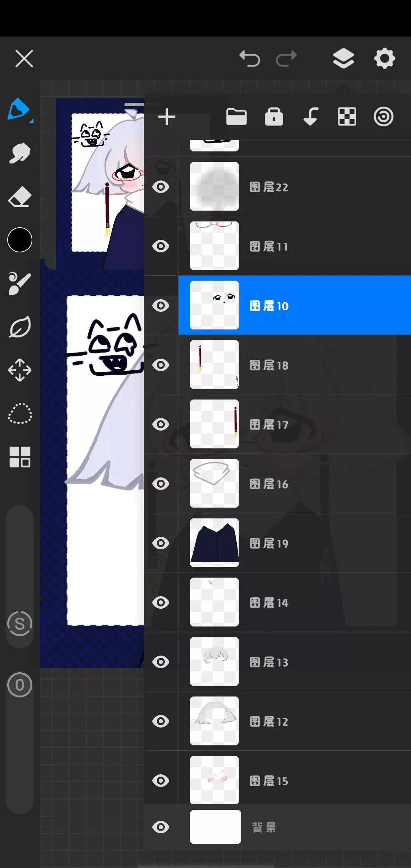Select the 背景 layer label
Image resolution: width=411 pixels, height=868 pixels.
tap(264, 827)
